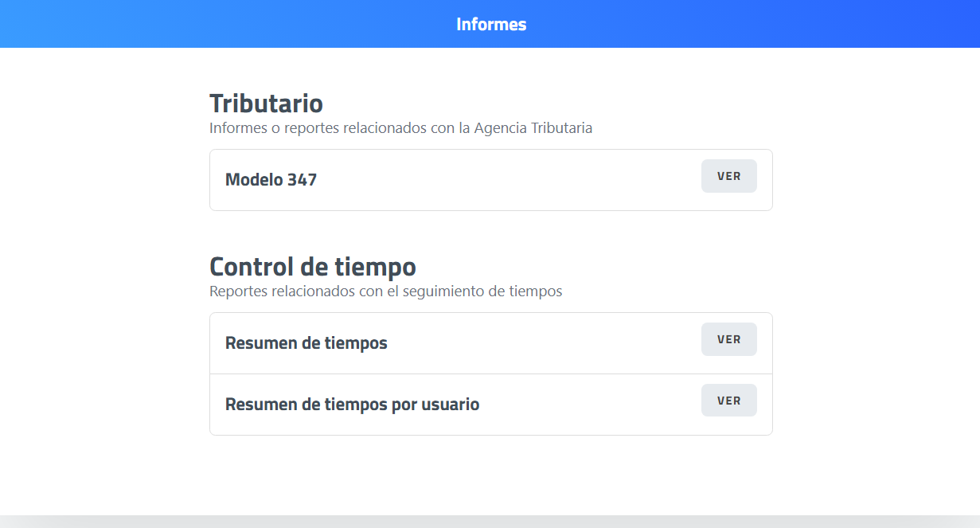Click the Control de tiempo section heading

click(x=312, y=266)
